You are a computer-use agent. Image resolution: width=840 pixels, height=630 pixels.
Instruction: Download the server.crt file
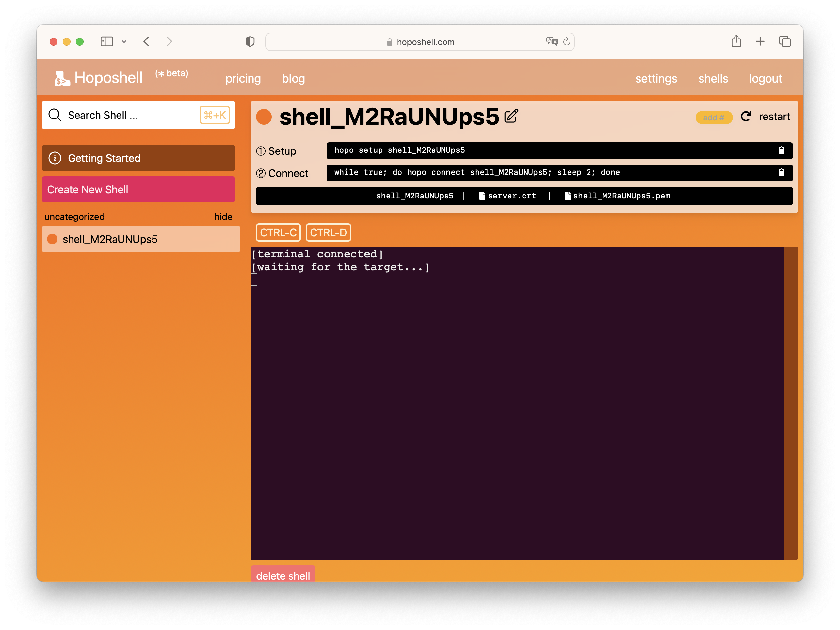click(x=508, y=196)
